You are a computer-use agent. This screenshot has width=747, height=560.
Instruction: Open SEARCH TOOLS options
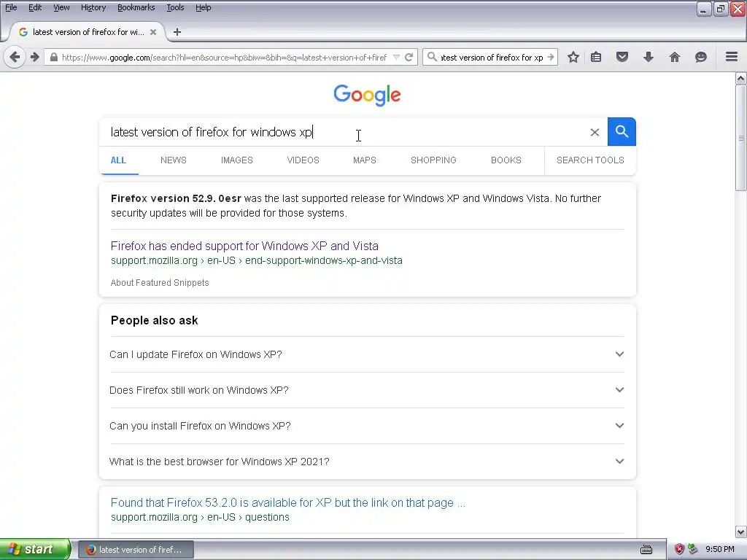(590, 160)
